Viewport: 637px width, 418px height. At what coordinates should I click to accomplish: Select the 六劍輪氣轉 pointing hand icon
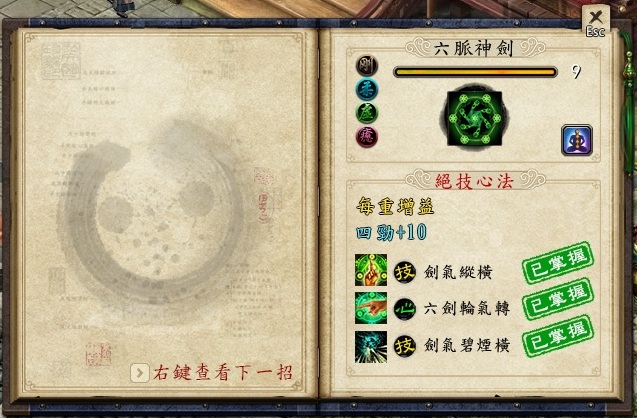point(370,308)
